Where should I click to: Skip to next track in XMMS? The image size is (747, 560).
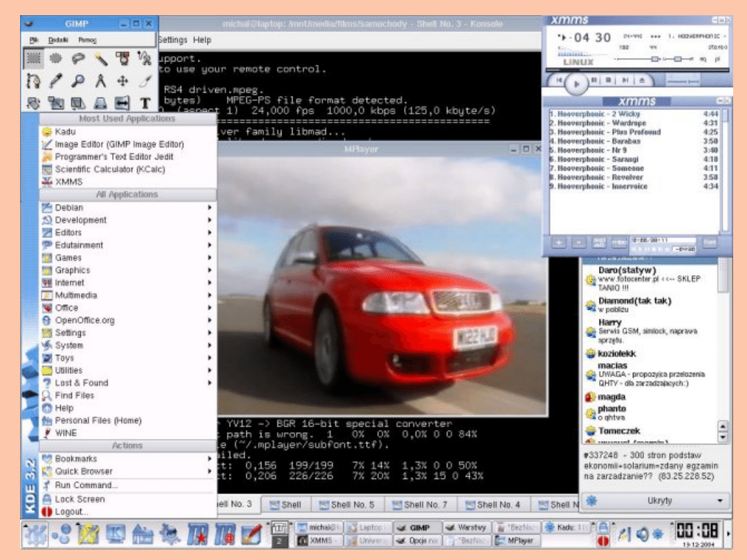click(625, 80)
